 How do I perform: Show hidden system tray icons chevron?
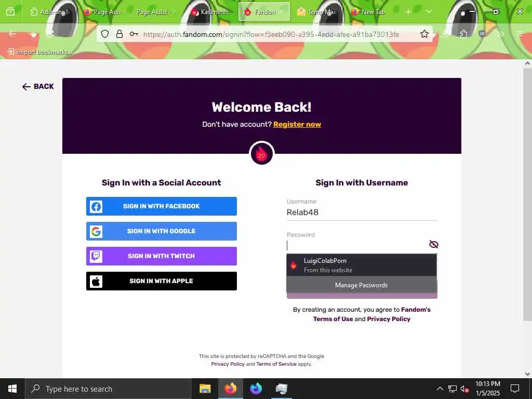(440, 389)
